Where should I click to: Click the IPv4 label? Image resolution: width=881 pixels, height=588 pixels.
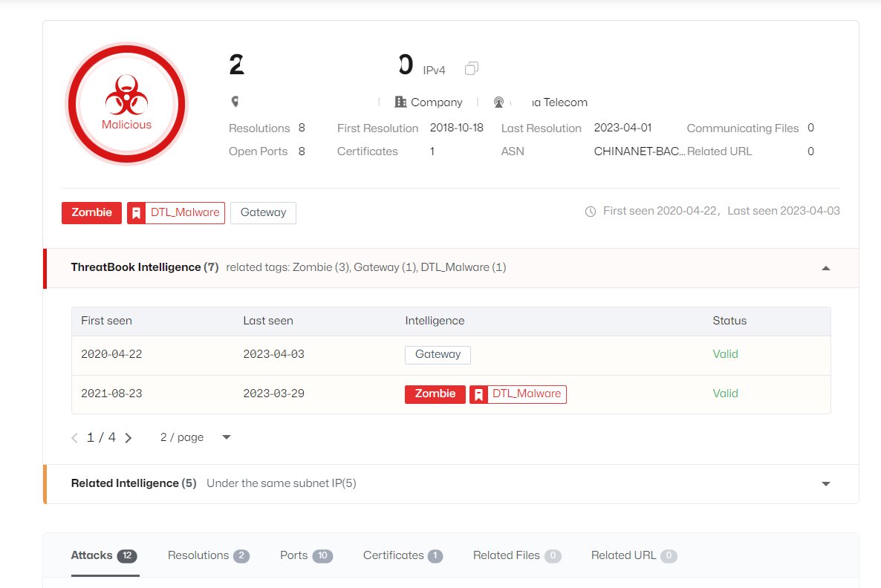[x=434, y=71]
